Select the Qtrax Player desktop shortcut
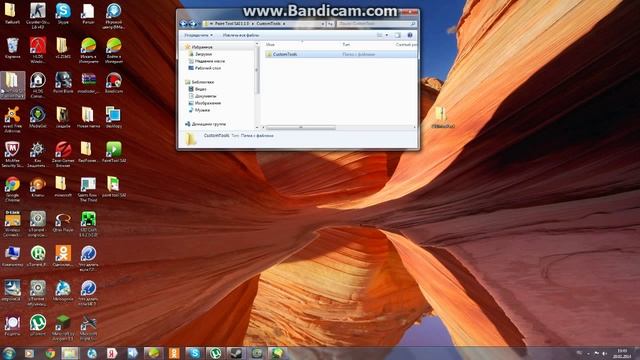640x360 pixels. 63,222
